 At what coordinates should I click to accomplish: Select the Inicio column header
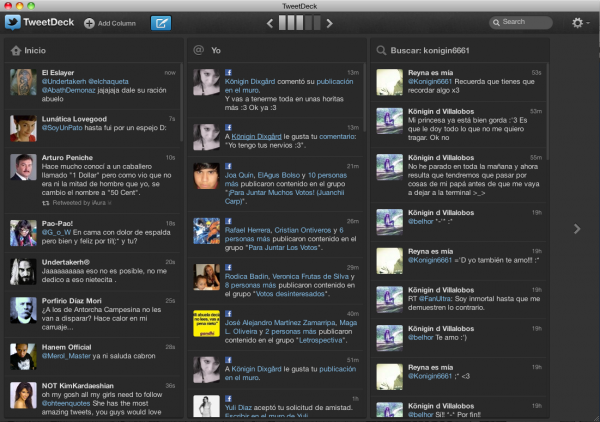coord(94,51)
